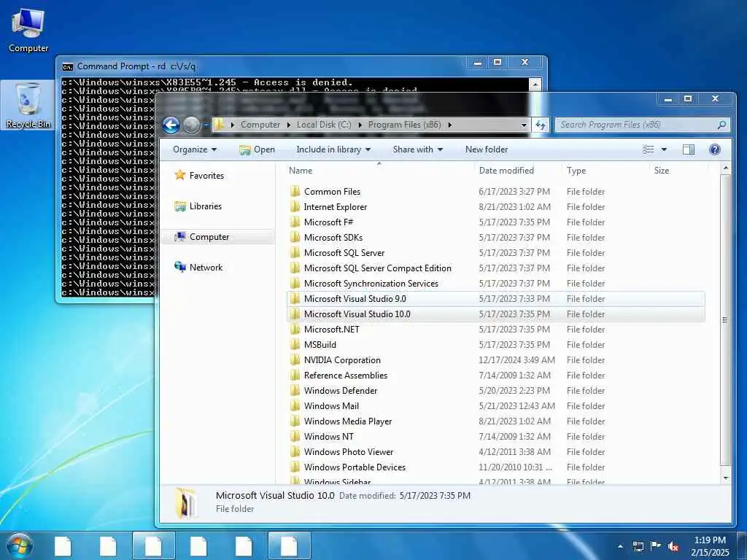Click the Libraries icon in navigation pane
Viewport: 747px width, 560px height.
tap(179, 206)
